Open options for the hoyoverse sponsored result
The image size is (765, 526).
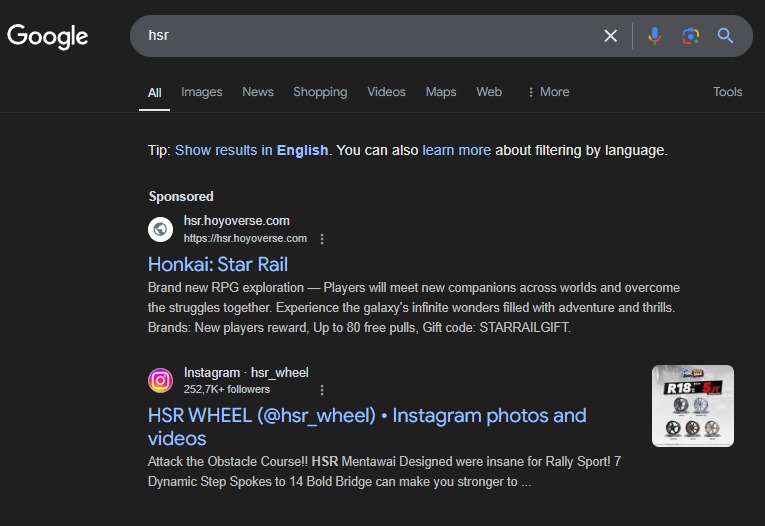[x=322, y=239]
